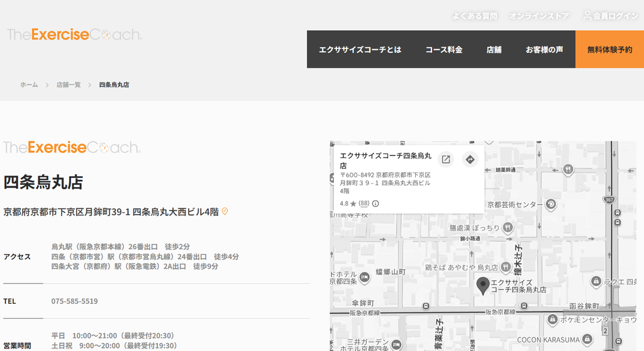Click 膳處漢ぽっちり restaurant map icon
This screenshot has height=351, width=644.
pos(508,228)
